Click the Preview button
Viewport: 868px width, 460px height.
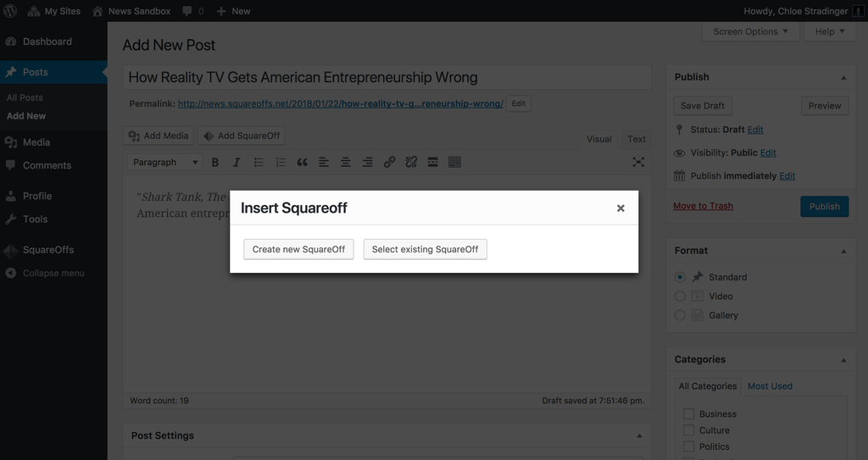click(825, 106)
